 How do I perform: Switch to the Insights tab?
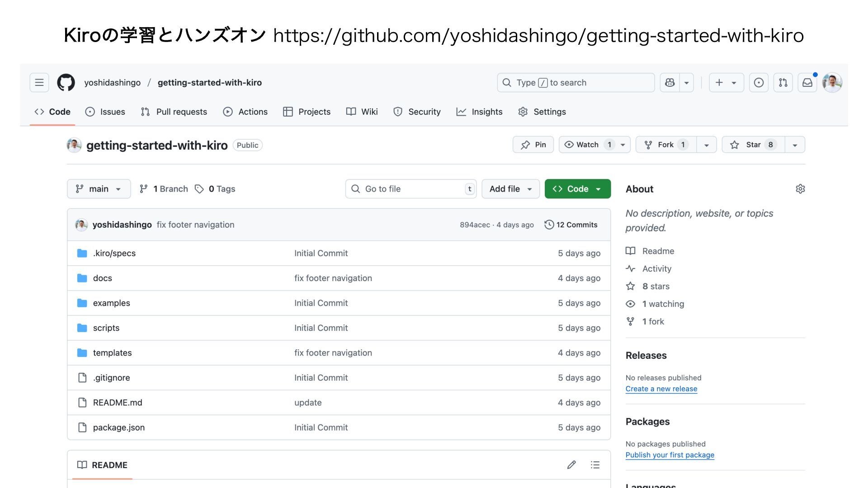(x=480, y=112)
